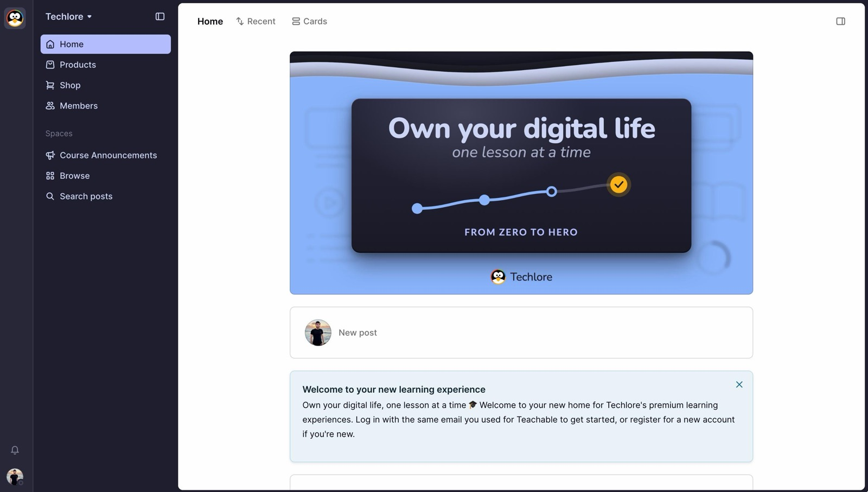Click the Own your digital life banner image

(x=521, y=173)
